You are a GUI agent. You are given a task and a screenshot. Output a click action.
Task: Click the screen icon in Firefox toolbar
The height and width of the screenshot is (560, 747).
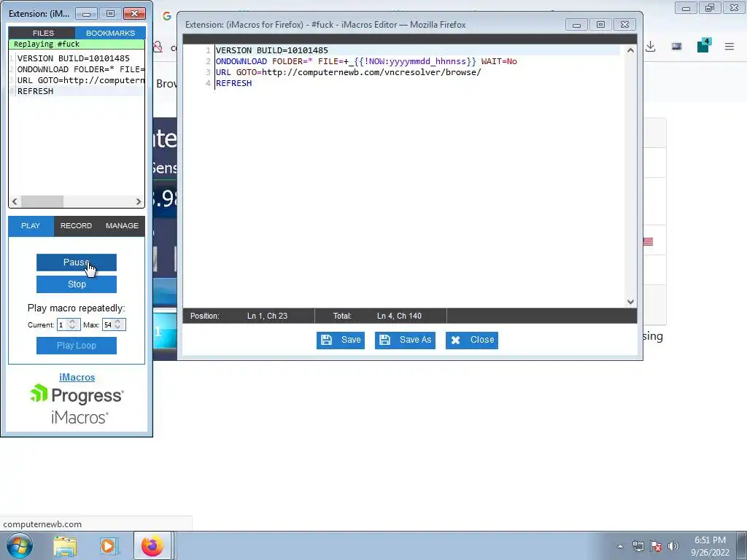click(x=676, y=47)
